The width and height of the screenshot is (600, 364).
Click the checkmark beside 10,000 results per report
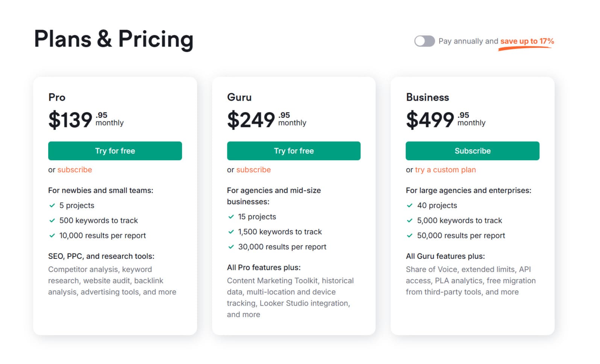pos(52,235)
